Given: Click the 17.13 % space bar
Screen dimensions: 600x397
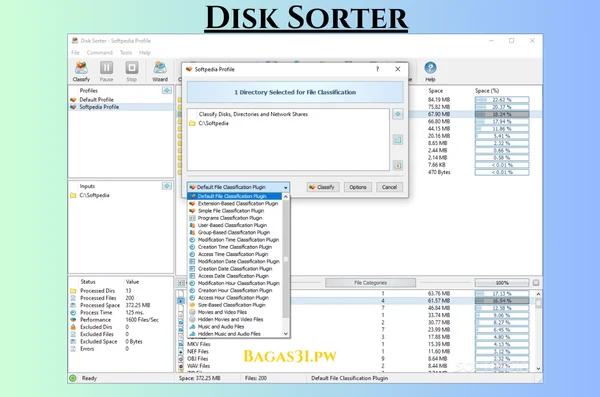Looking at the screenshot, I should coord(502,294).
